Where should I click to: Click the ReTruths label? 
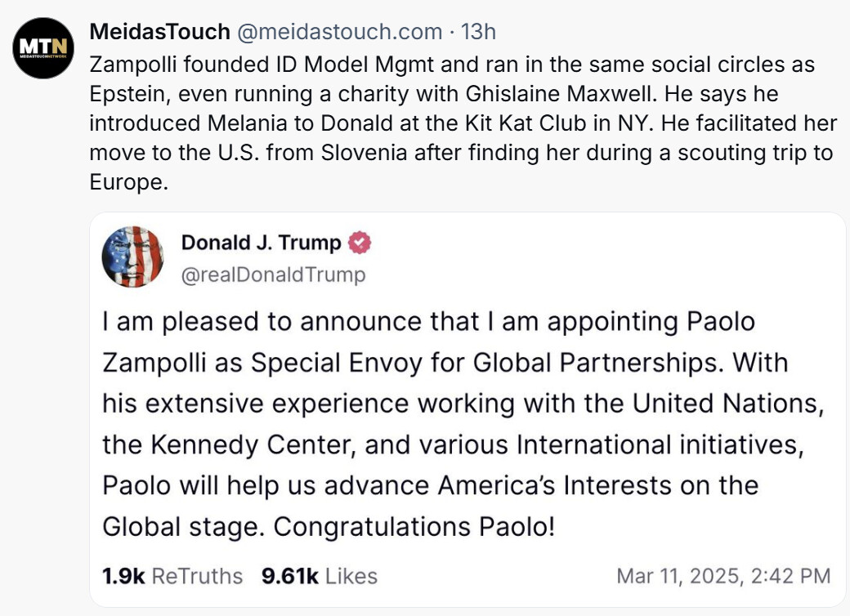click(197, 576)
